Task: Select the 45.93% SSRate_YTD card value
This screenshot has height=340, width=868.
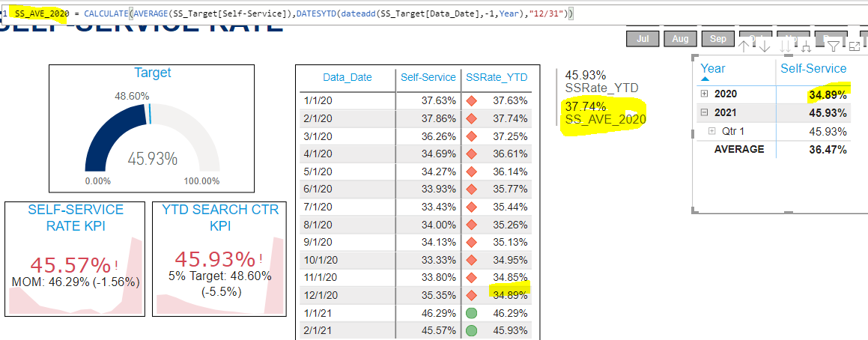Action: coord(585,76)
